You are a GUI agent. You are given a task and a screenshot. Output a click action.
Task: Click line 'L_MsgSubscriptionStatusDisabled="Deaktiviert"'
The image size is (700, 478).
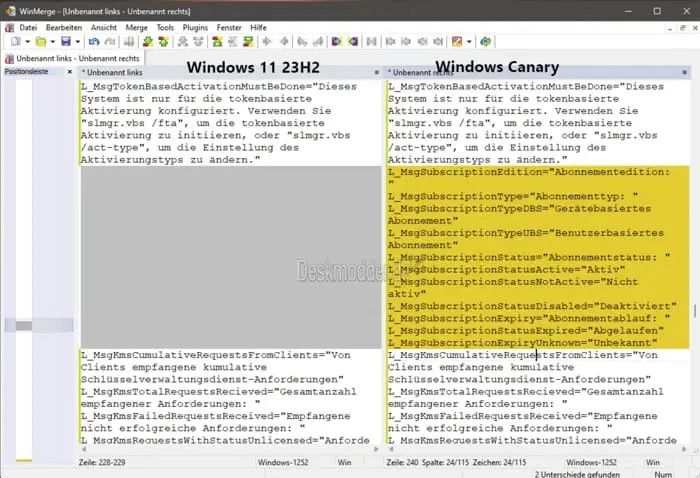pyautogui.click(x=532, y=306)
